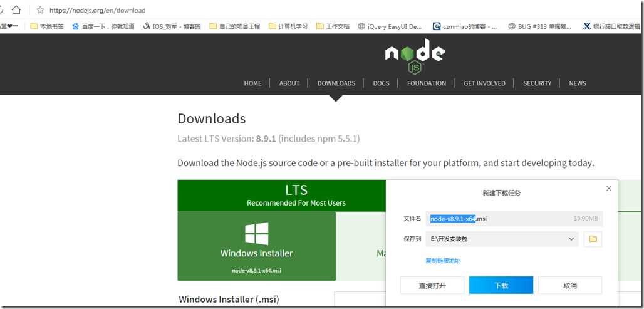Click the Node.js logo
The image size is (644, 309).
(x=415, y=56)
